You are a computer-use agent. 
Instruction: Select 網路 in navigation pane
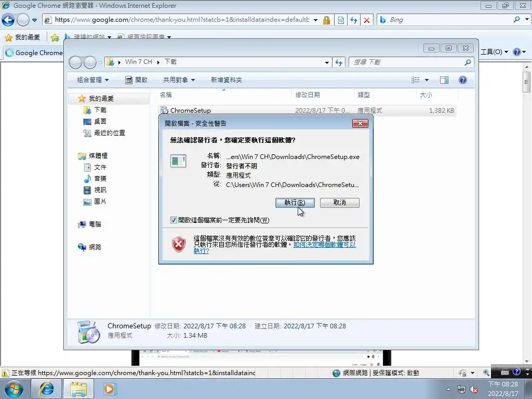click(95, 247)
